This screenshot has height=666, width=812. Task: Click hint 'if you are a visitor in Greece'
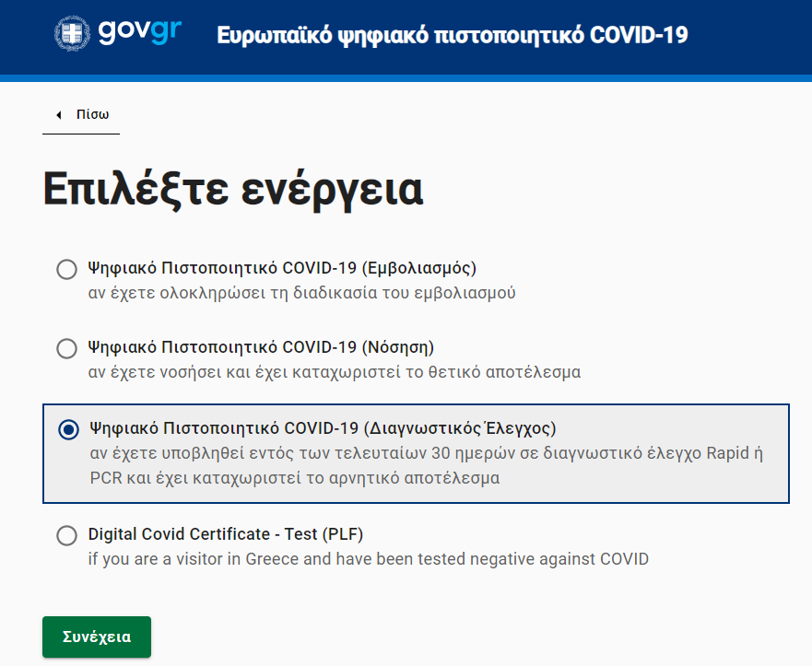[368, 559]
